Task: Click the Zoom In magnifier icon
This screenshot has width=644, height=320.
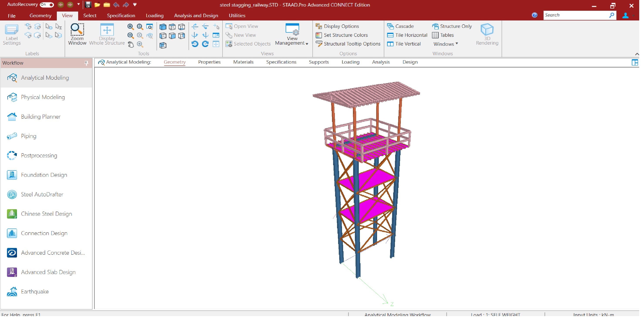Action: [130, 27]
